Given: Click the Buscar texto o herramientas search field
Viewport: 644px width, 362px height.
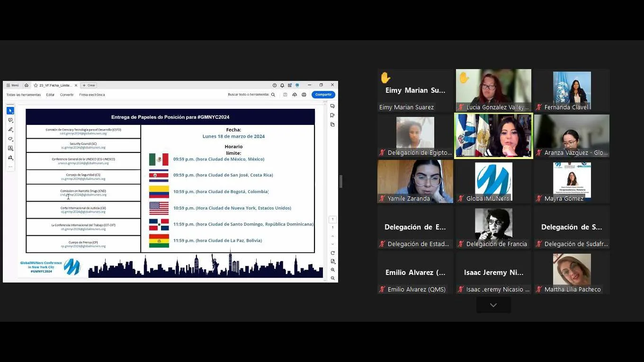Looking at the screenshot, I should click(249, 95).
